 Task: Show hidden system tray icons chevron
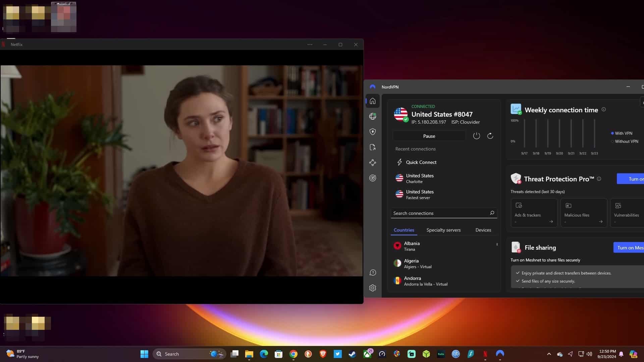549,354
